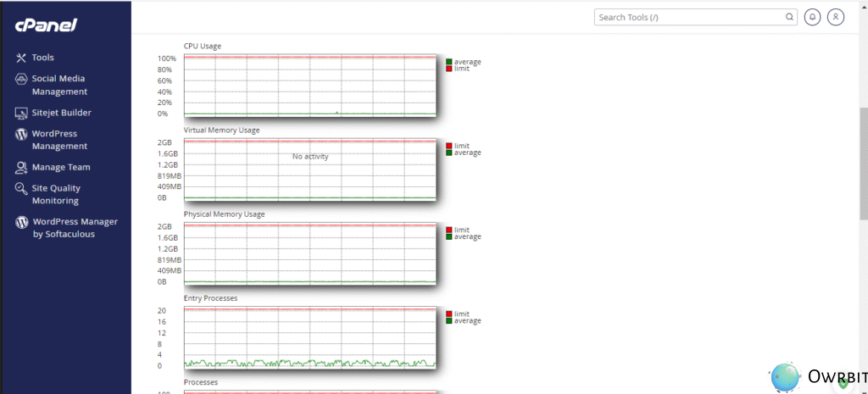The width and height of the screenshot is (868, 394).
Task: Click the WordPress Manager by Softaculous icon
Action: click(21, 222)
